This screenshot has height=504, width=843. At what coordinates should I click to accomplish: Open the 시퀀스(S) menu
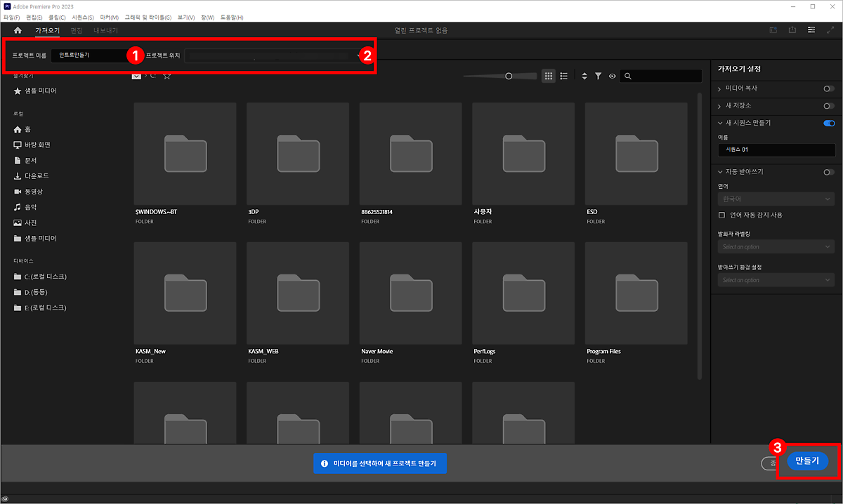pyautogui.click(x=83, y=17)
